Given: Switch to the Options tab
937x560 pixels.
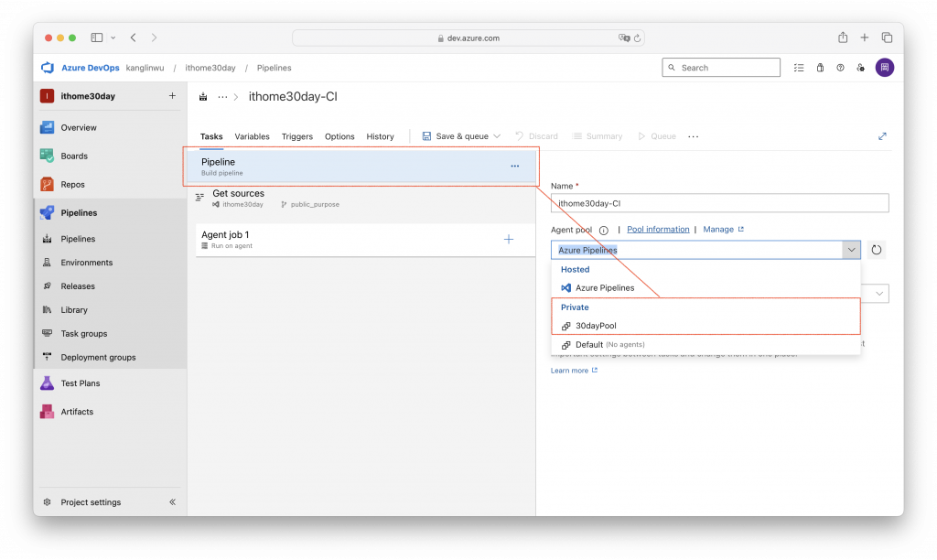Looking at the screenshot, I should pyautogui.click(x=339, y=136).
